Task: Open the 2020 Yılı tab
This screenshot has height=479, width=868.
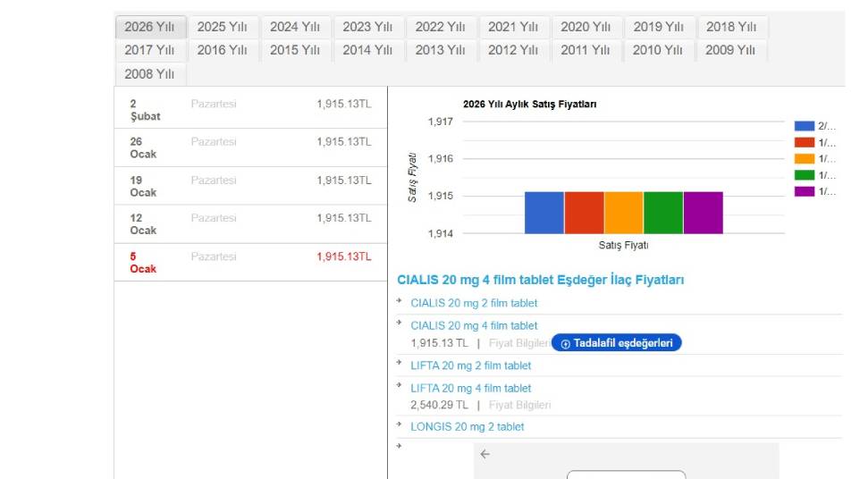Action: tap(586, 27)
